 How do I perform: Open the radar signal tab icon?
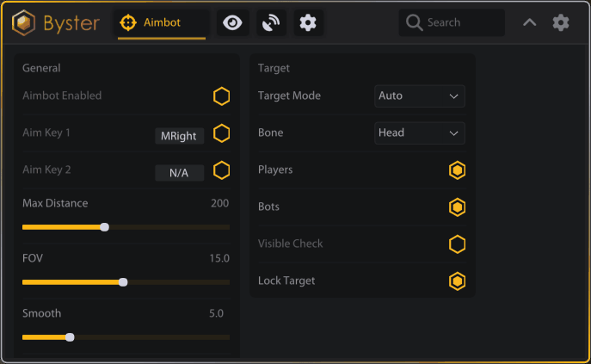pyautogui.click(x=272, y=23)
